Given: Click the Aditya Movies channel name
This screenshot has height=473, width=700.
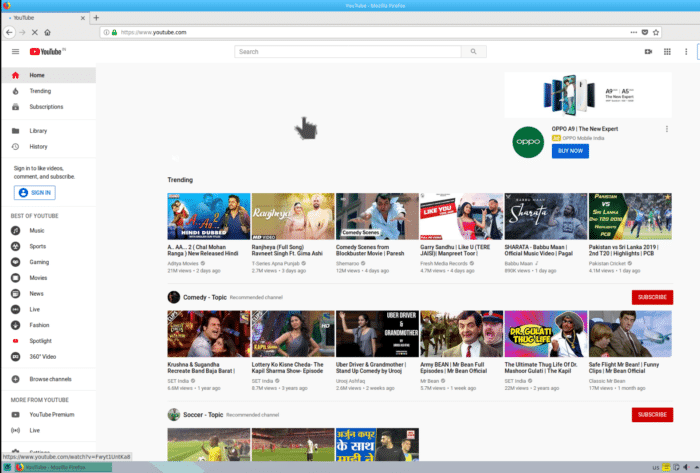Looking at the screenshot, I should [x=183, y=264].
